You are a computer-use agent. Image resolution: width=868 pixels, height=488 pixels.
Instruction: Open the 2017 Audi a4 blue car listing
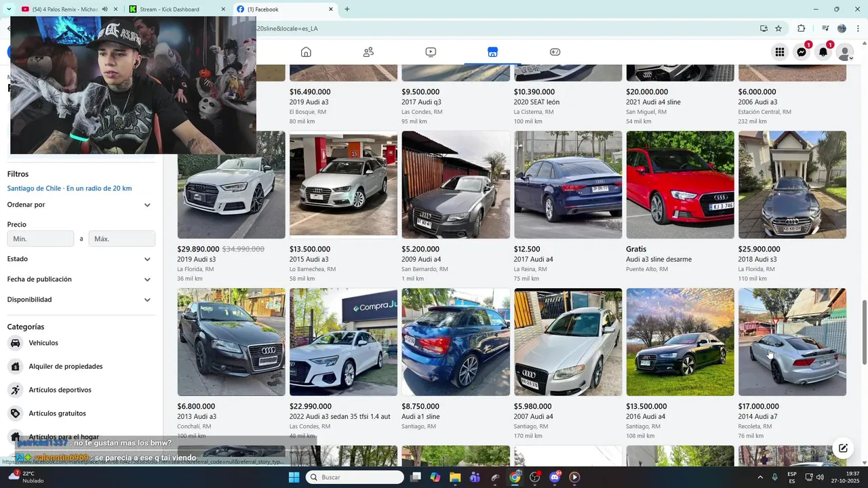pos(568,185)
